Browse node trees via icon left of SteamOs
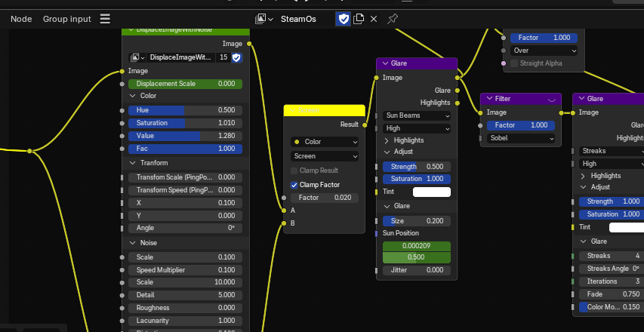Viewport: 644px width, 332px height. pos(263,19)
